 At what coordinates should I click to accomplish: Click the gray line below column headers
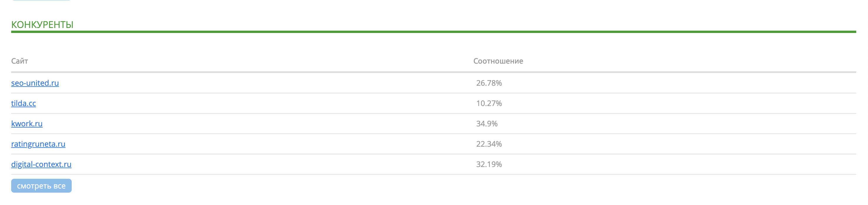(433, 72)
